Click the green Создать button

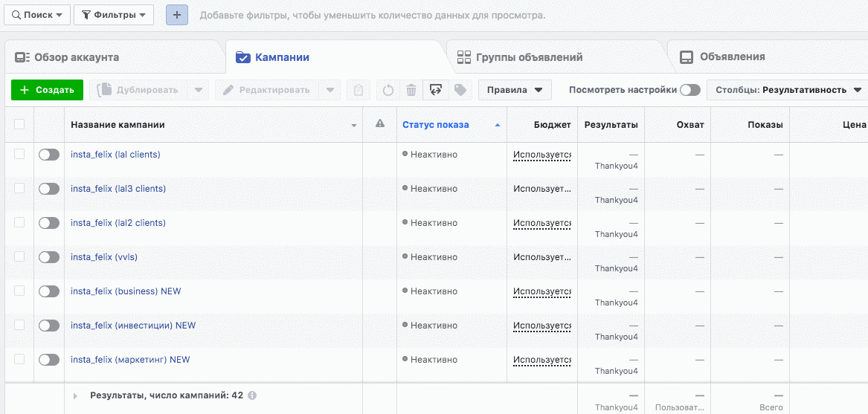[x=47, y=90]
